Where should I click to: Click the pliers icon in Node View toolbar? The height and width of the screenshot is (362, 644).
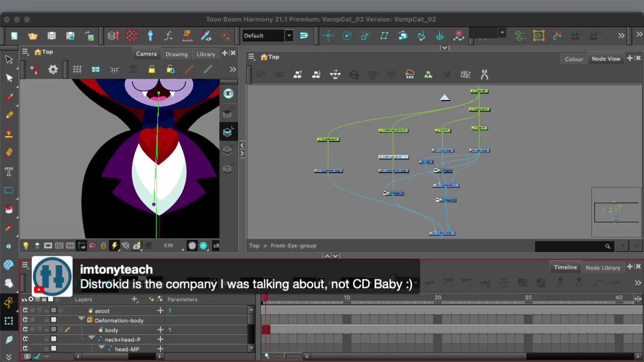pyautogui.click(x=485, y=74)
